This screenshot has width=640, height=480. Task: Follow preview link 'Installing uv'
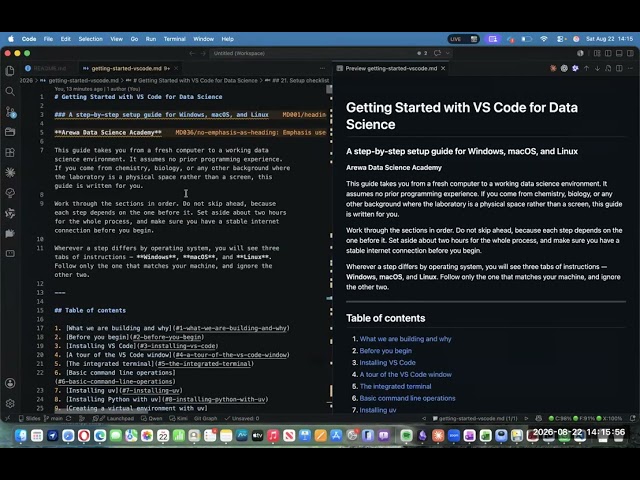[x=378, y=410]
